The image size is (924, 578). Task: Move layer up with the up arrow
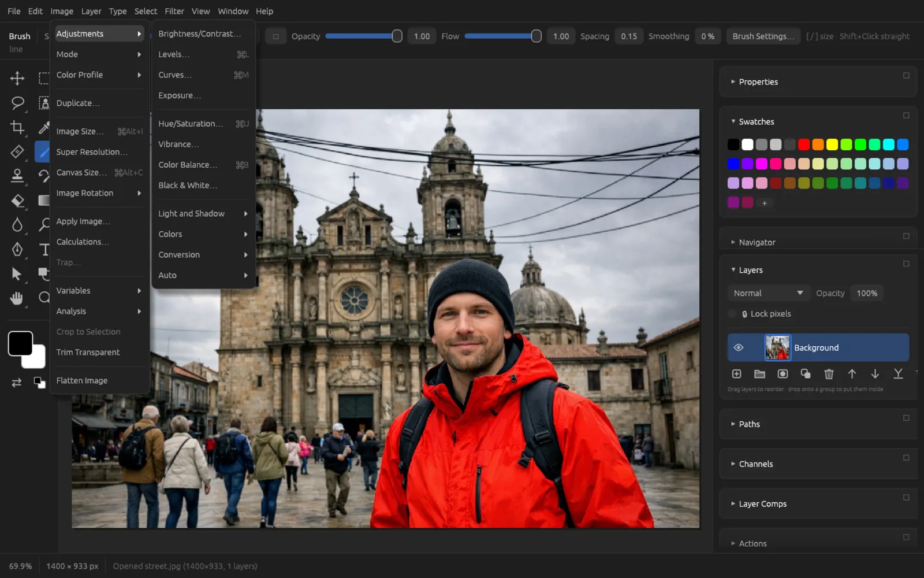click(852, 374)
